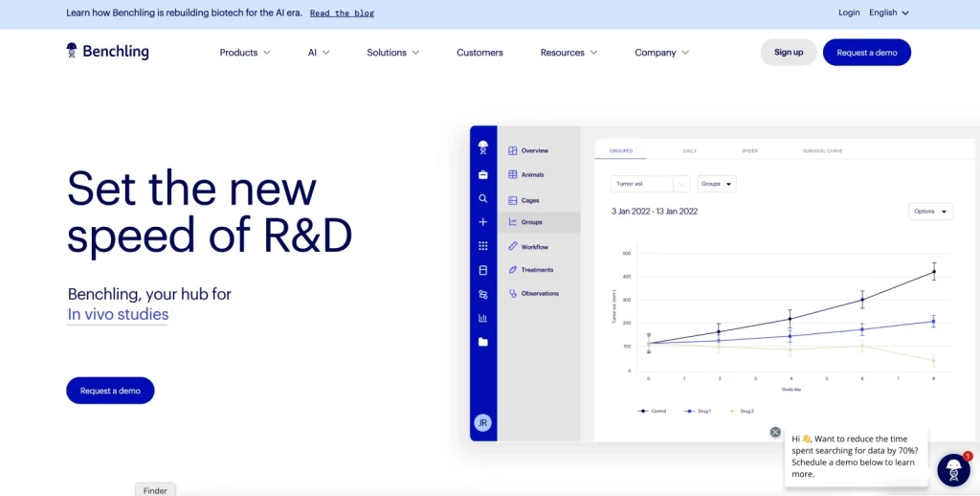This screenshot has width=980, height=496.
Task: Follow the Read the blog link
Action: 342,13
